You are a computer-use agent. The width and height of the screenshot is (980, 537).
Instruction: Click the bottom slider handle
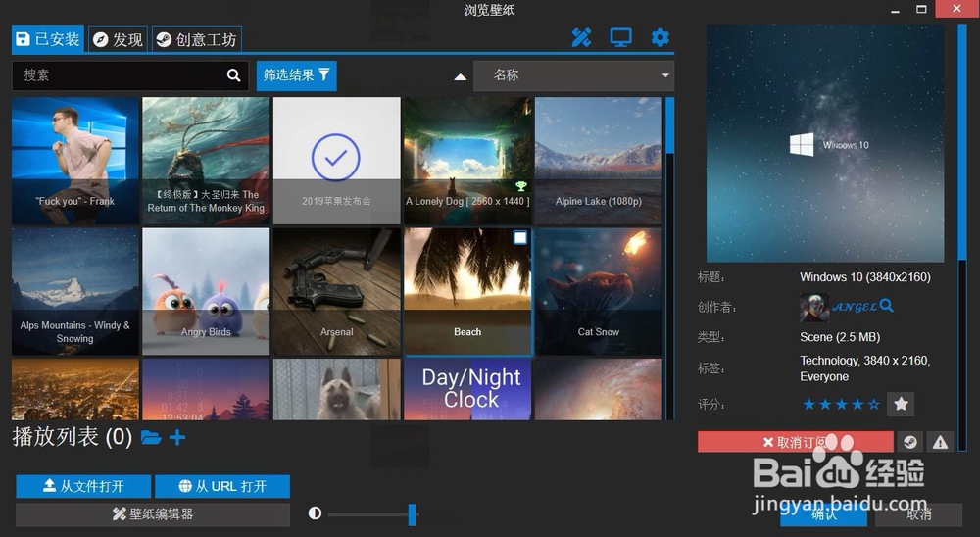click(412, 514)
